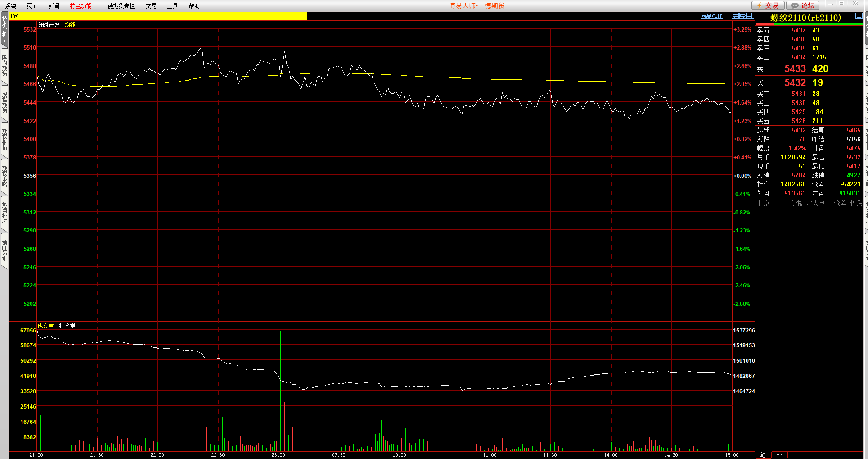Select the 热点排名 side tab
This screenshot has width=868, height=459.
[x=4, y=213]
